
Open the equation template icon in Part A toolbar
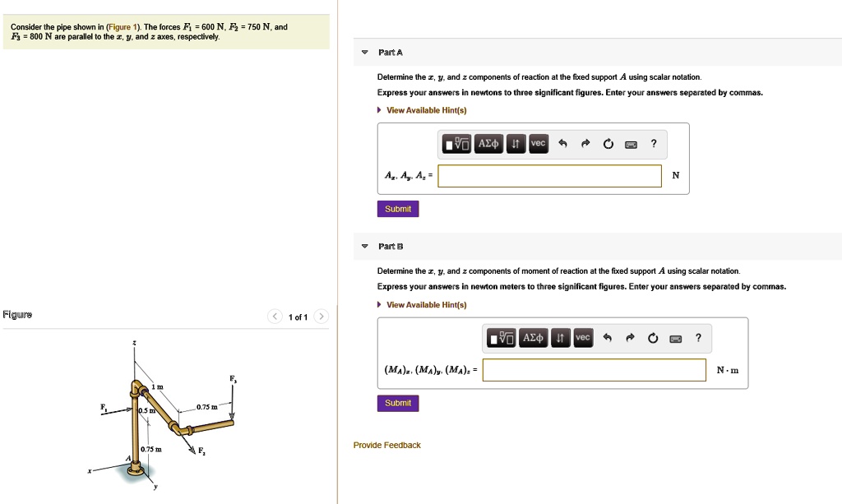point(456,143)
